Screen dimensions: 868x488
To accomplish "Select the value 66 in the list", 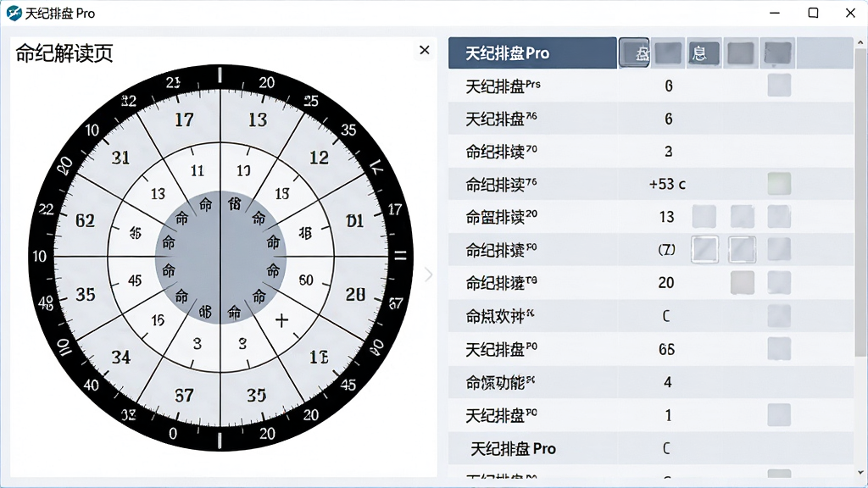I will tap(666, 349).
